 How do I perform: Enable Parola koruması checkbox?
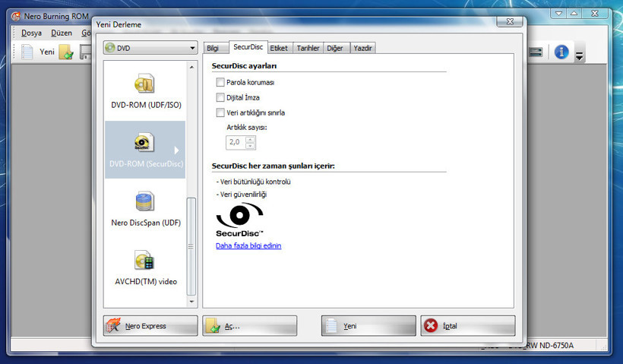tap(220, 82)
